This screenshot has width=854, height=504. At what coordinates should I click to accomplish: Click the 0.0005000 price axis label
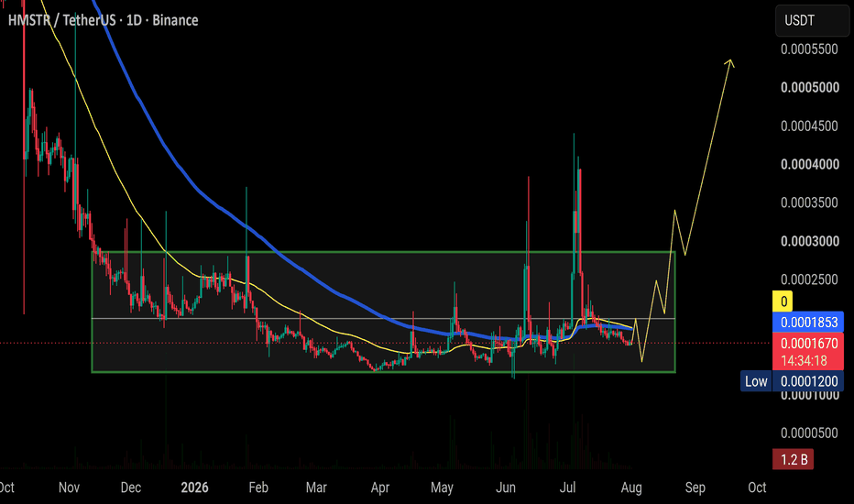click(x=809, y=87)
